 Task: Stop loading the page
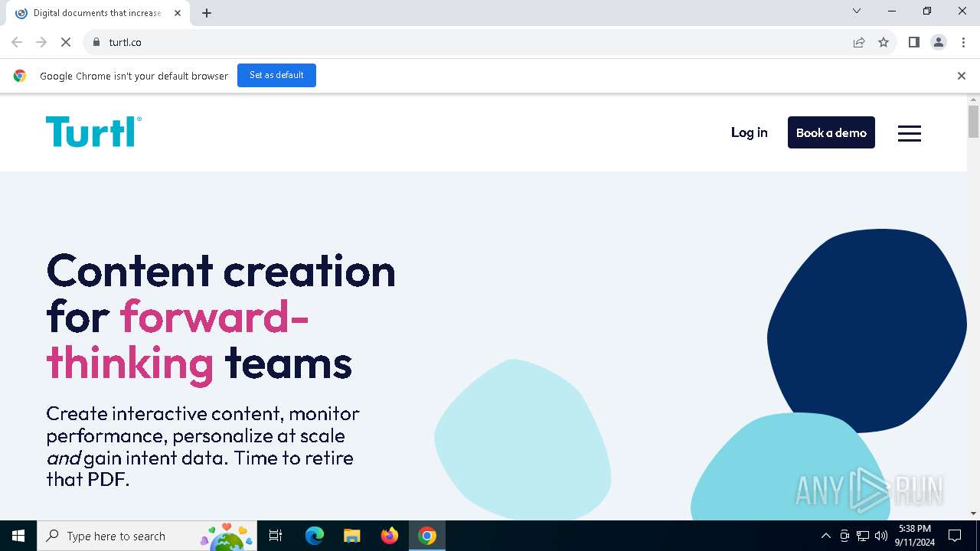tap(66, 42)
